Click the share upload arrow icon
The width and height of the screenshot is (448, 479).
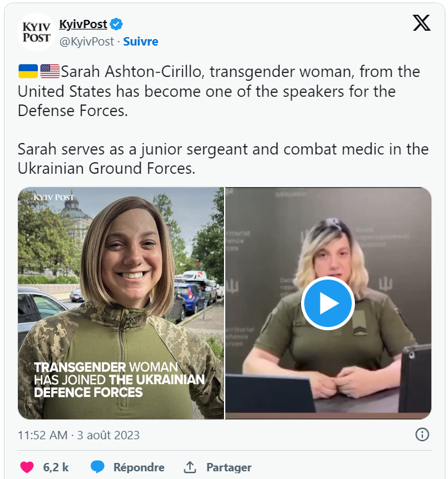[x=189, y=467]
